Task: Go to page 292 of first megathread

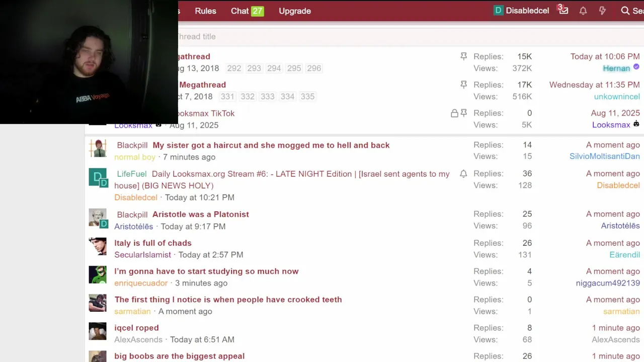Action: pos(234,68)
